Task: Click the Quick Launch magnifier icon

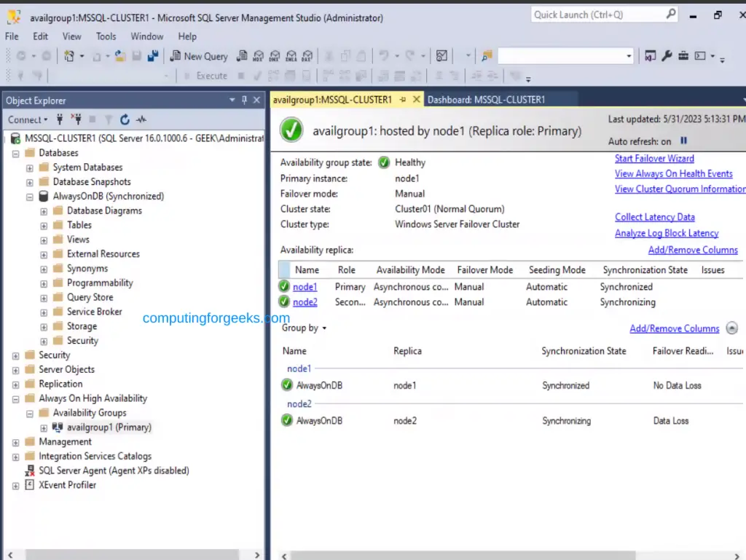Action: (670, 15)
